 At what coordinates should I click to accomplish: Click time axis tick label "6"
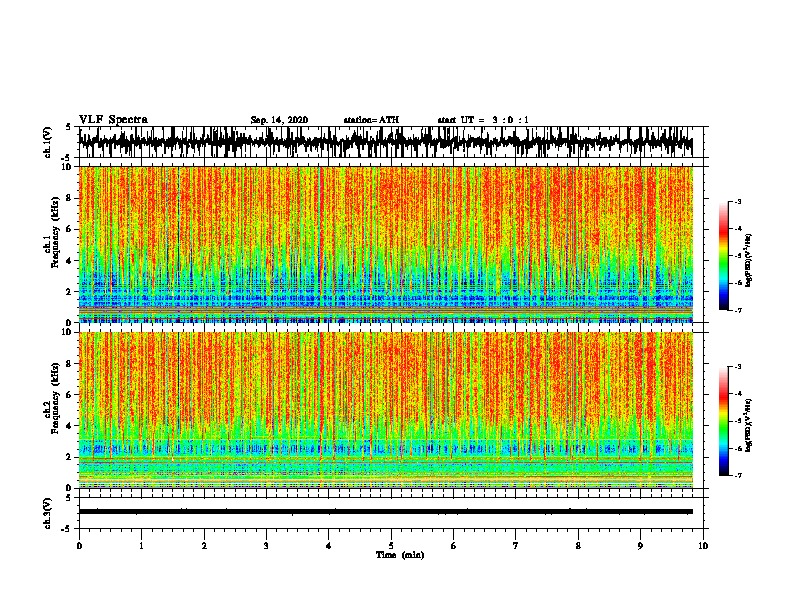click(454, 546)
